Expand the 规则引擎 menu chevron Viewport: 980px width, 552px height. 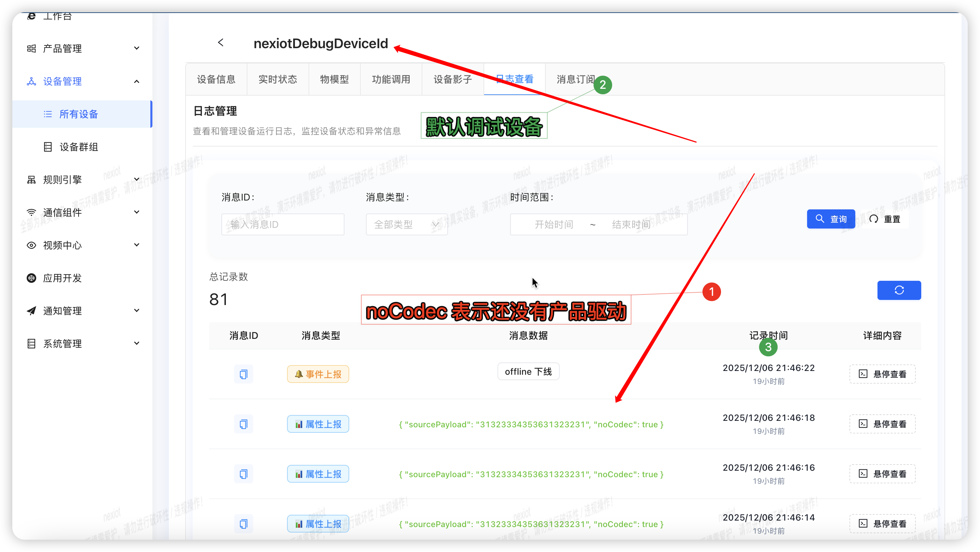(137, 179)
